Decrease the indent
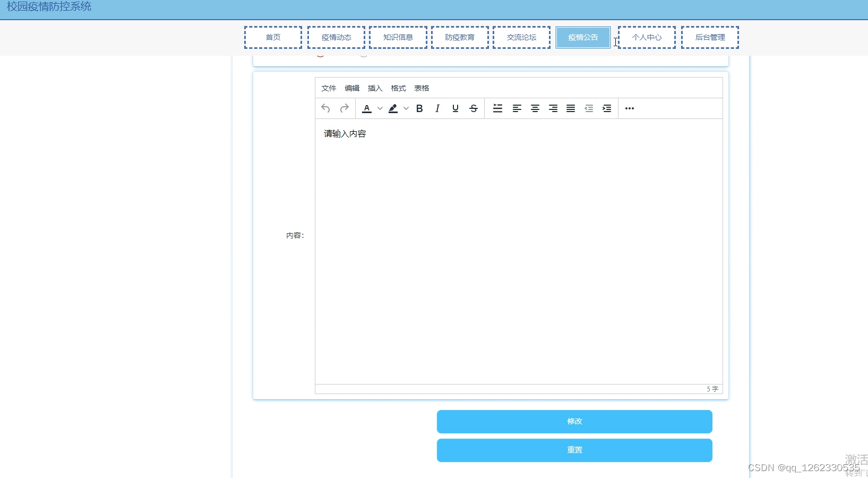 pos(589,108)
